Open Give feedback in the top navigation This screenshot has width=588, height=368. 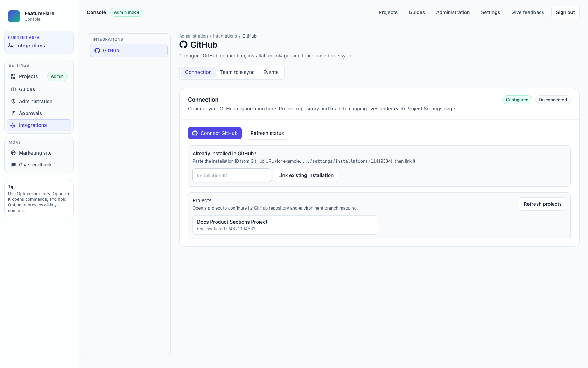(528, 12)
